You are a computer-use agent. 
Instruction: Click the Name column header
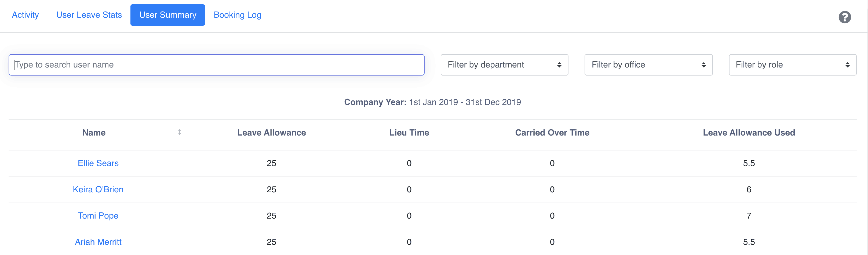coord(94,133)
